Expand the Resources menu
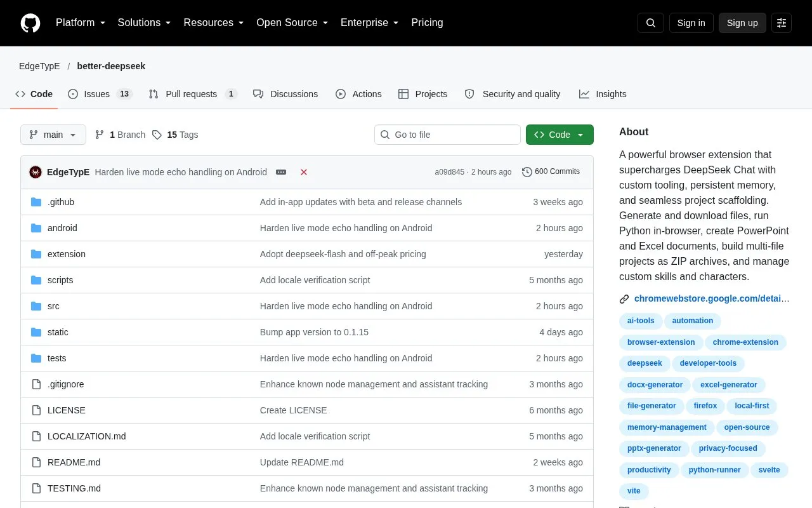The image size is (812, 508). coord(214,23)
